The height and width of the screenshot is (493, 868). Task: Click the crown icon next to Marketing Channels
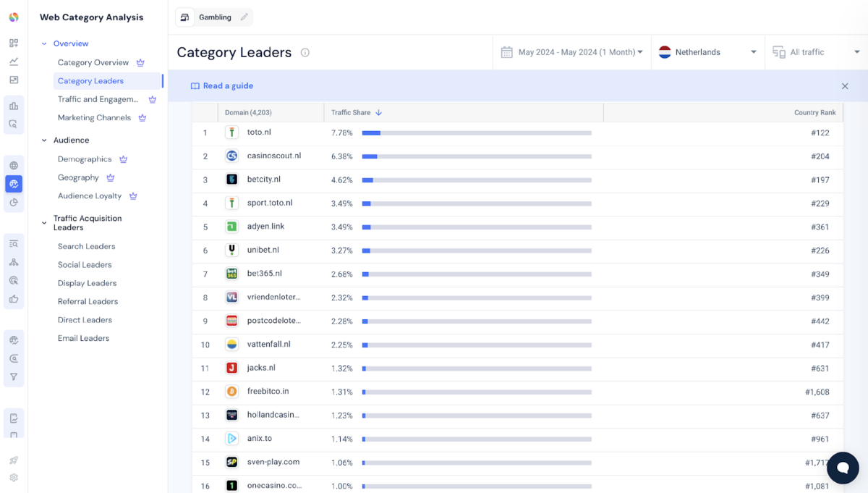tap(142, 117)
